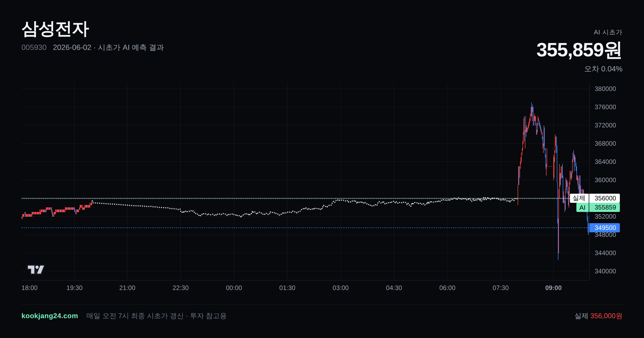Click the date text 2026-06-02 시초가 AI 예측 결과
The image size is (644, 338).
108,47
